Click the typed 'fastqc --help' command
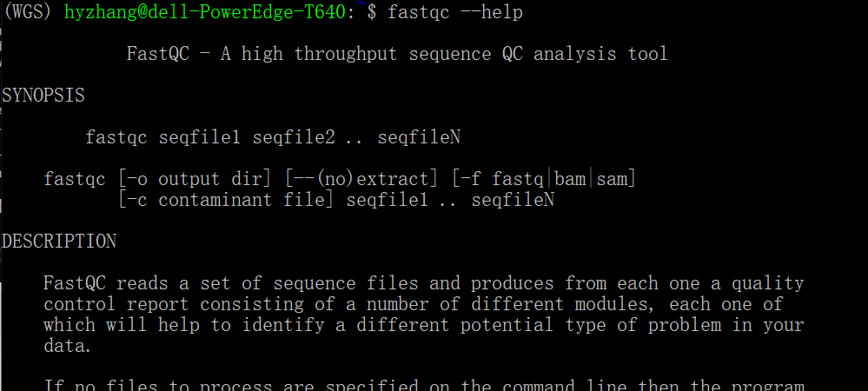 (455, 12)
